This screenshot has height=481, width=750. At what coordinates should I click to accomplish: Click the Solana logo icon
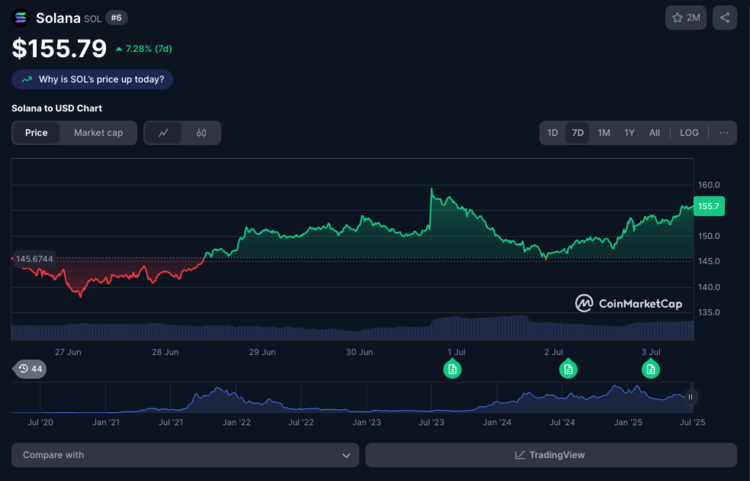click(21, 18)
